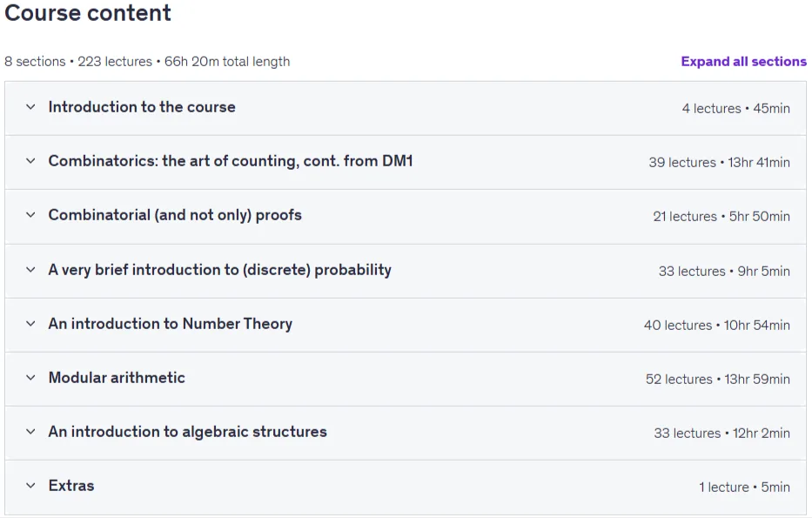The width and height of the screenshot is (812, 518).
Task: Toggle chevron next to Combinatorial proofs section
Action: click(x=30, y=215)
